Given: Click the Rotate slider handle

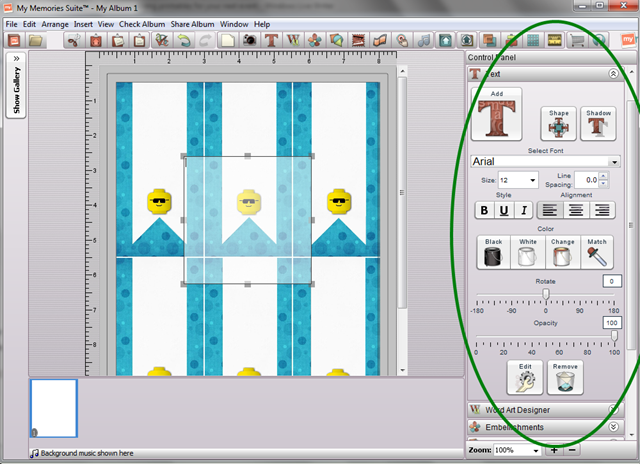Looking at the screenshot, I should tap(546, 294).
